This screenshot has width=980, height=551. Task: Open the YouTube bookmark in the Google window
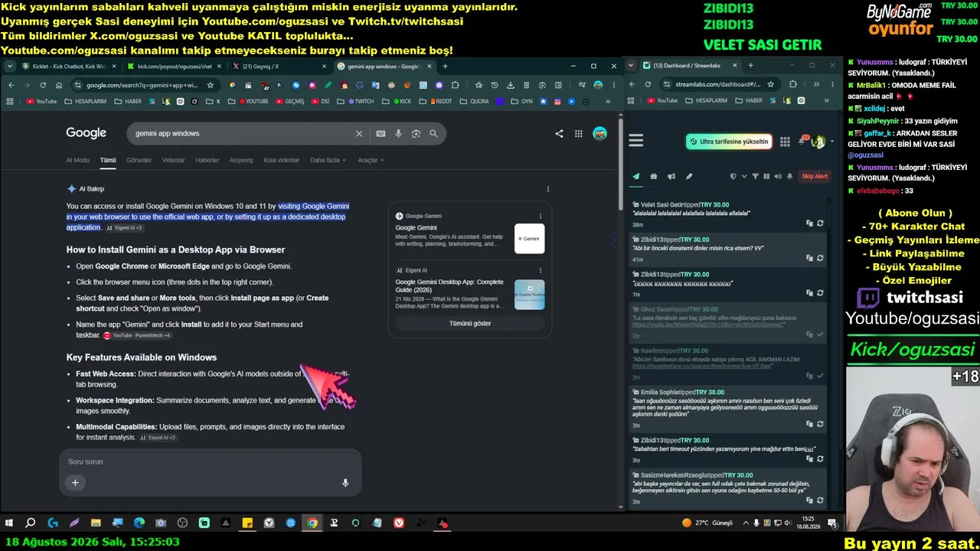point(41,101)
